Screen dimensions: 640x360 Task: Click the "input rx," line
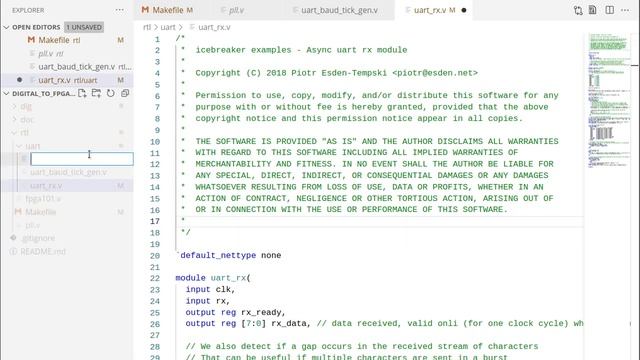pos(208,301)
